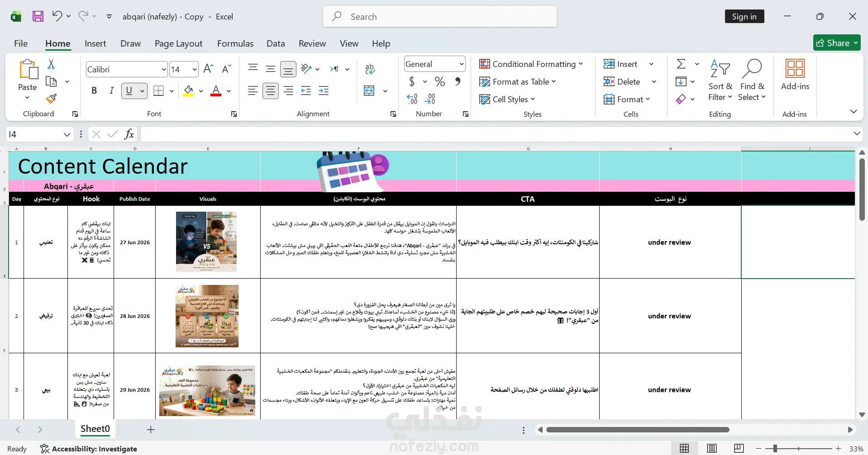Viewport: 868px width, 455px height.
Task: Apply percent style to the cell
Action: 439,81
